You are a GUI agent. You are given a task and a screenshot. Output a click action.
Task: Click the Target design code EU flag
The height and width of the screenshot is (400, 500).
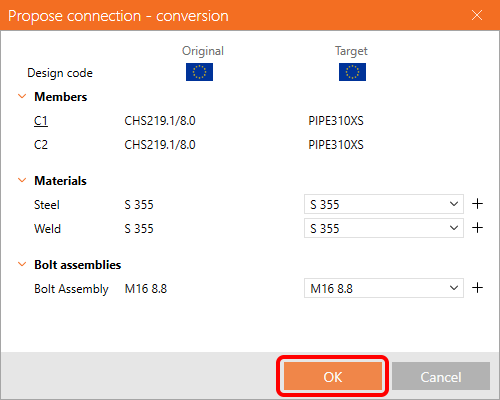pos(352,72)
